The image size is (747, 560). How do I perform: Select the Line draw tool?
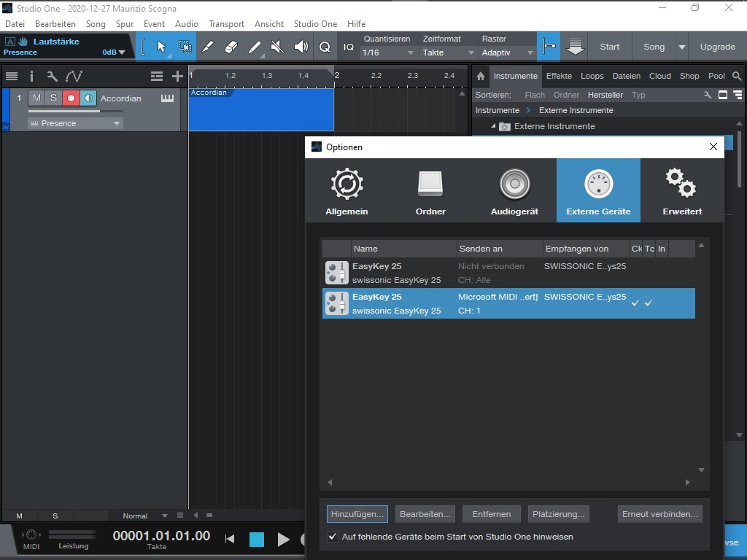255,47
